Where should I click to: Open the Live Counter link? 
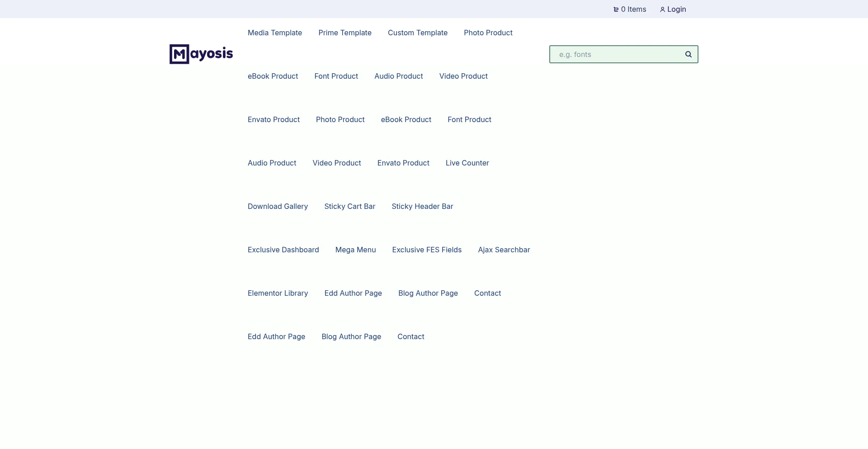[467, 163]
